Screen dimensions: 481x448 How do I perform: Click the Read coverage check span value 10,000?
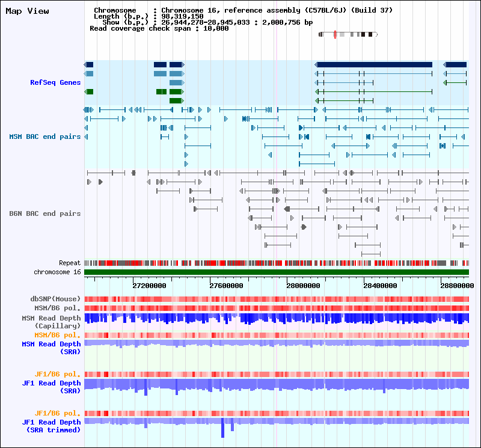click(x=216, y=28)
